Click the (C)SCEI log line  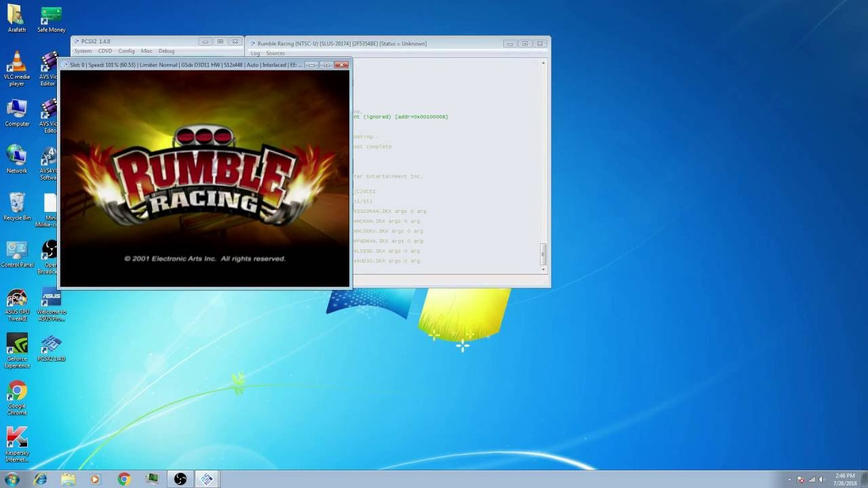click(364, 191)
